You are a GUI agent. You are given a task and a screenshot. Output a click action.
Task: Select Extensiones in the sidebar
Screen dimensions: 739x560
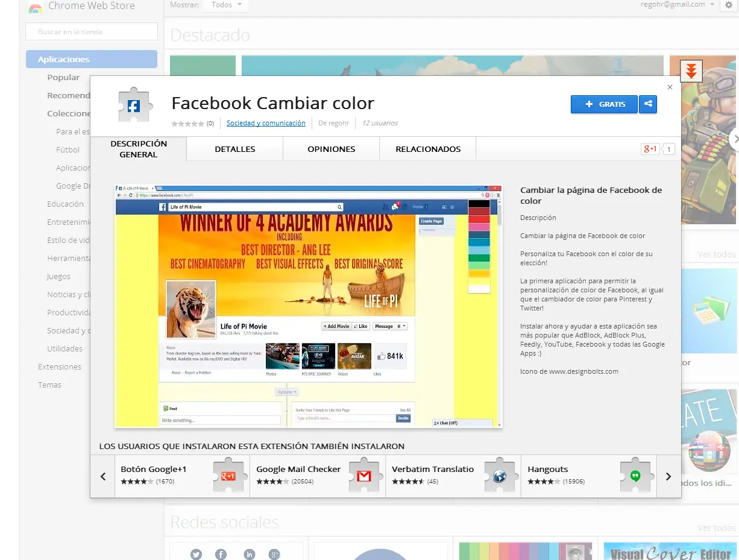point(60,367)
